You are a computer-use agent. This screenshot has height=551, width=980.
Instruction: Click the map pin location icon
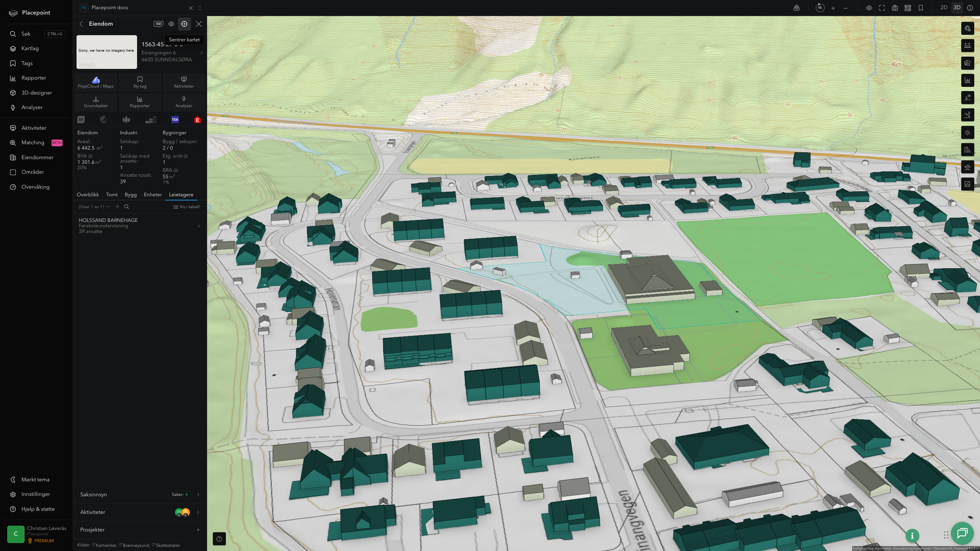(x=797, y=8)
